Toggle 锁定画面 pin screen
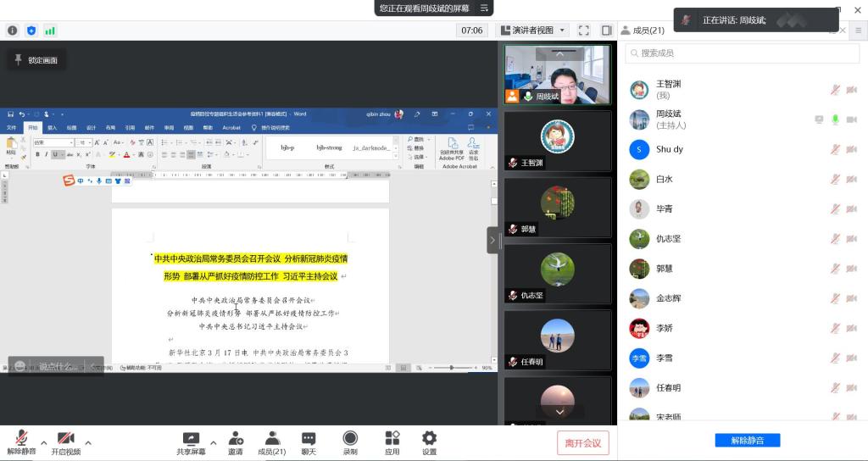This screenshot has width=868, height=461. 36,60
